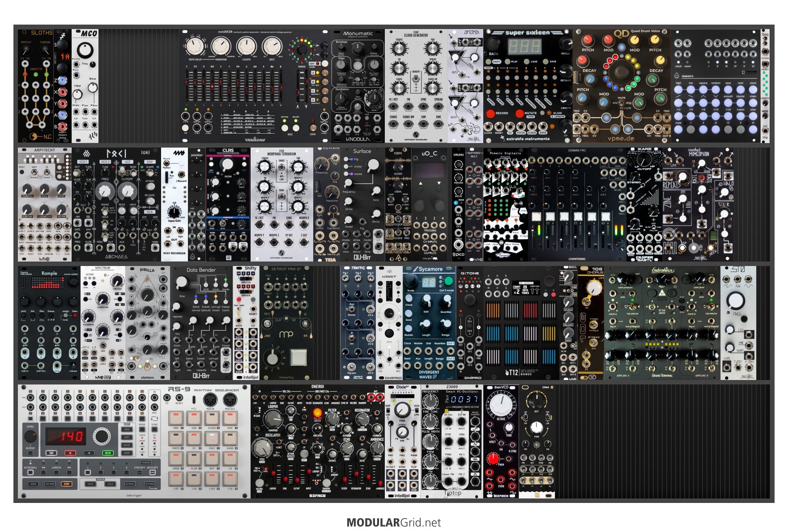Select the T12 touch controller module
The image size is (788, 532).
(521, 323)
